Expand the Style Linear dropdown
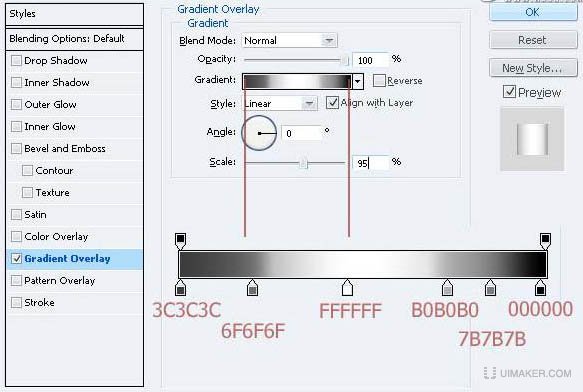 point(281,103)
